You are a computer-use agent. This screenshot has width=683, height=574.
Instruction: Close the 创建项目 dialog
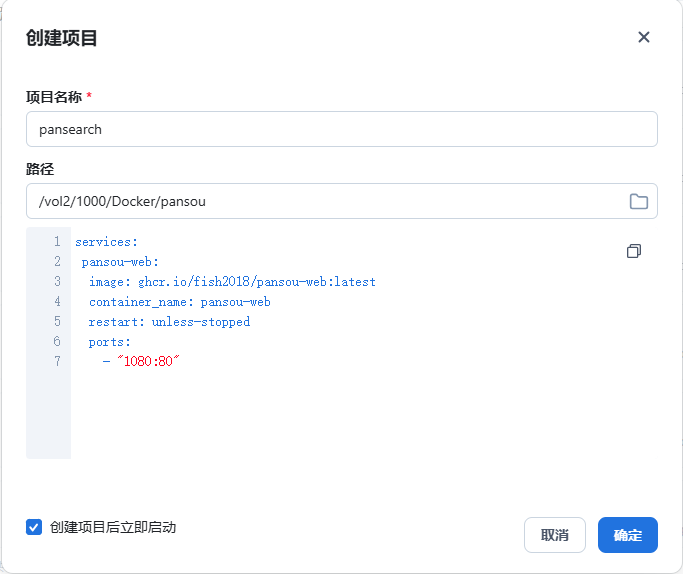click(643, 37)
